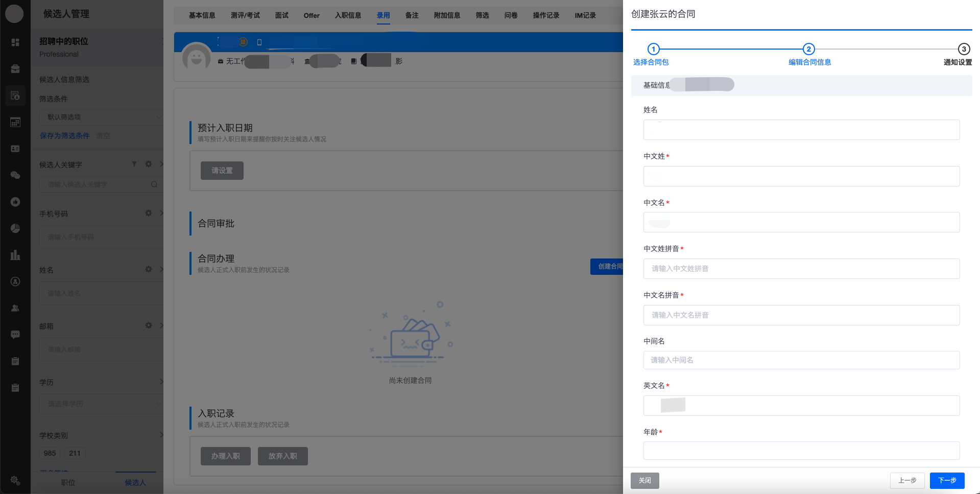Expand the 邮箱 filter chevron
Viewport: 980px width, 494px height.
point(161,325)
